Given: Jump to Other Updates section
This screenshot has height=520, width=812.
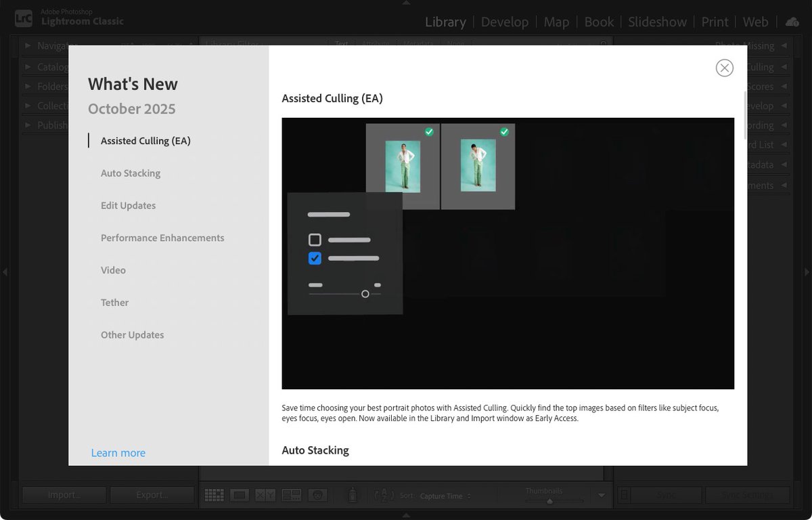Looking at the screenshot, I should point(132,335).
